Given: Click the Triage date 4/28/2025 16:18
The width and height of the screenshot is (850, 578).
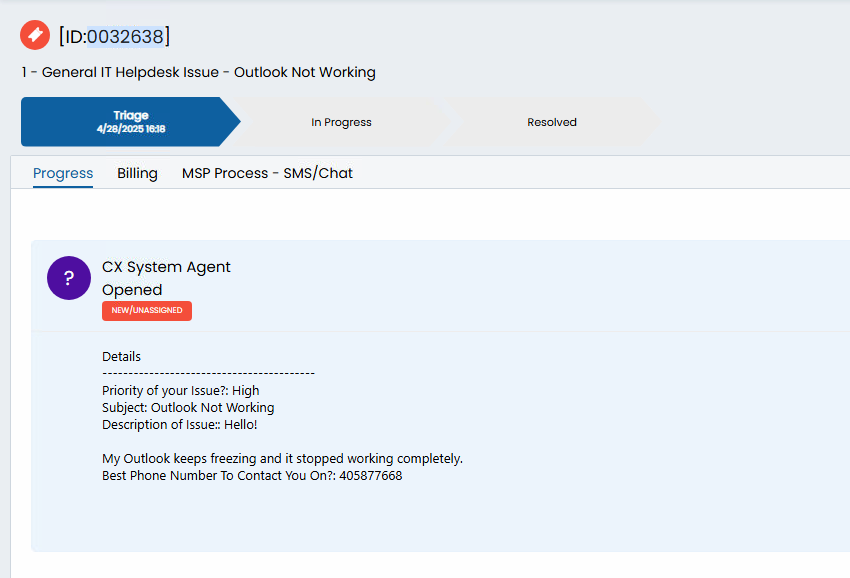Looking at the screenshot, I should click(131, 129).
